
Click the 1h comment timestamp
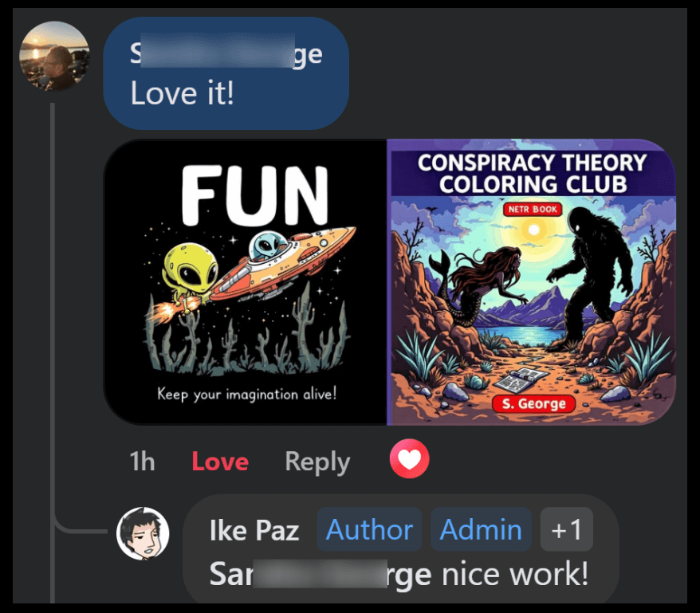pos(142,462)
